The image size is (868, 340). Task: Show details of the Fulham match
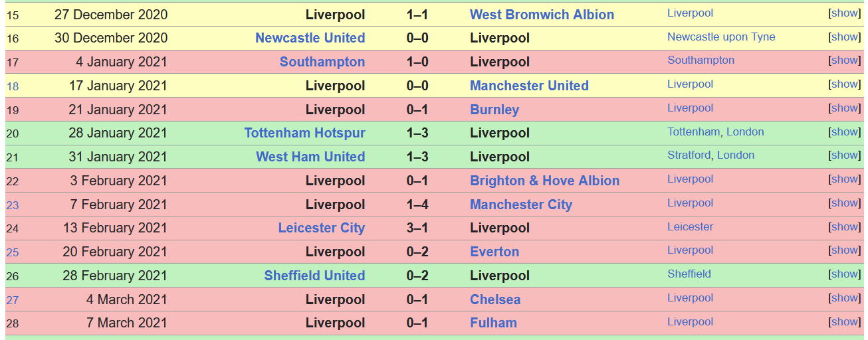click(x=845, y=322)
